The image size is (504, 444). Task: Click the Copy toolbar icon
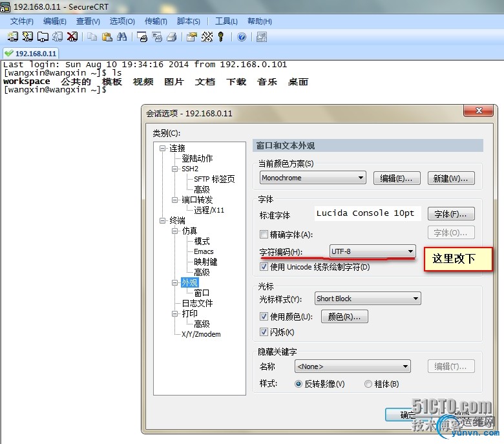92,37
